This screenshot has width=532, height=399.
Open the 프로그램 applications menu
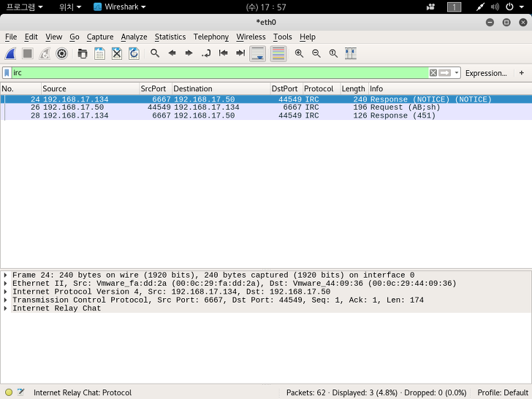click(x=24, y=7)
